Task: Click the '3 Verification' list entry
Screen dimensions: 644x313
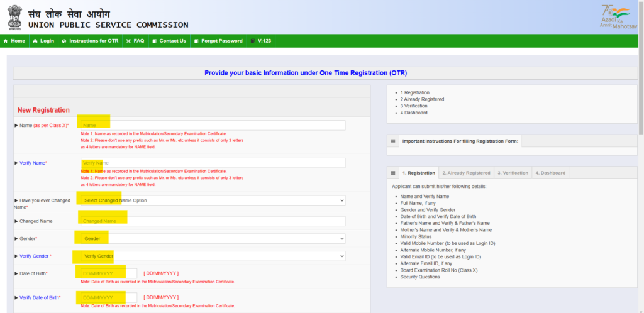Action: click(x=414, y=106)
